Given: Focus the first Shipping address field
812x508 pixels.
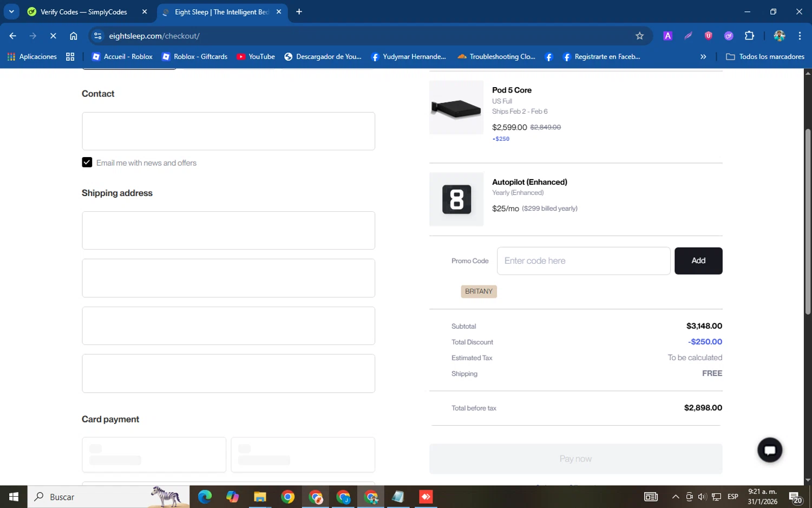Looking at the screenshot, I should 228,230.
